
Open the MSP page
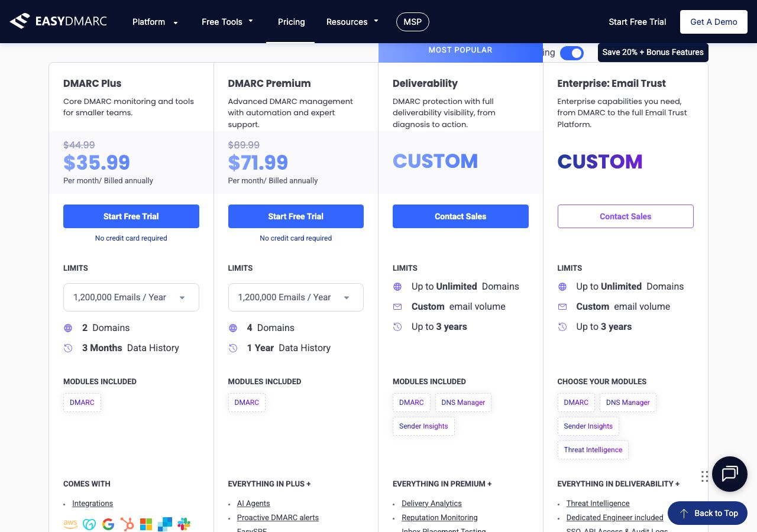pos(413,22)
